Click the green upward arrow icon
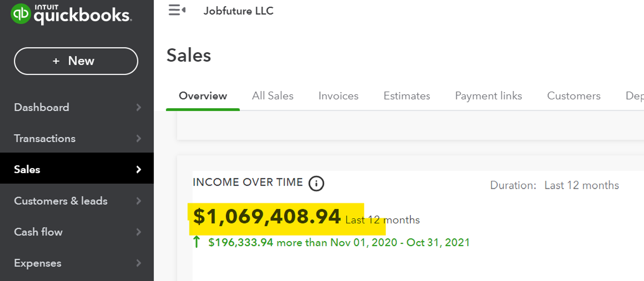Image resolution: width=644 pixels, height=281 pixels. 197,242
